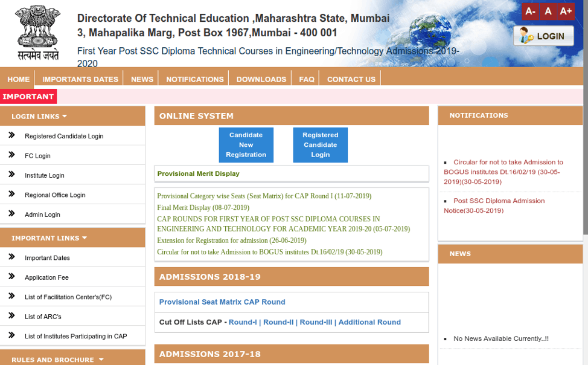Open the HOME menu item
The image size is (588, 365).
click(18, 79)
